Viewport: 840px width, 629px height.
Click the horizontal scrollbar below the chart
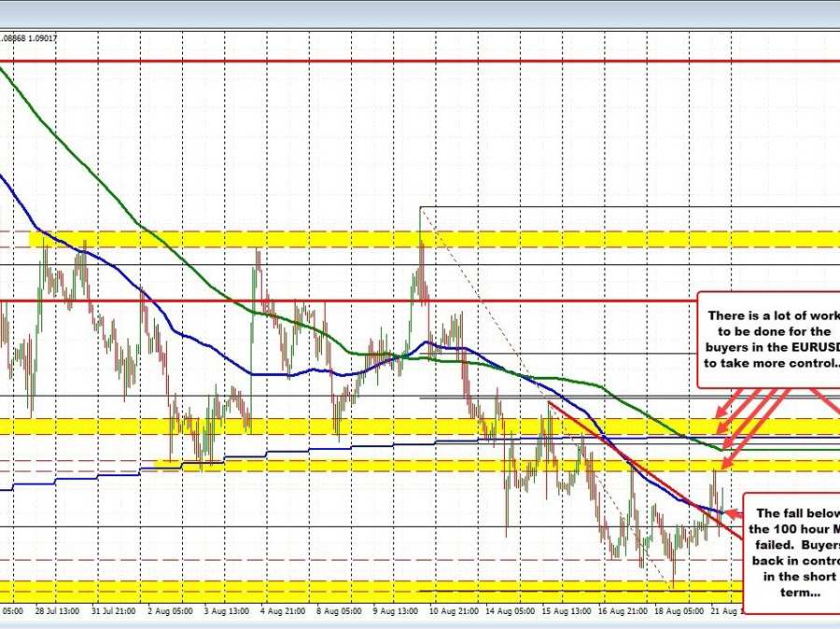pos(420,625)
